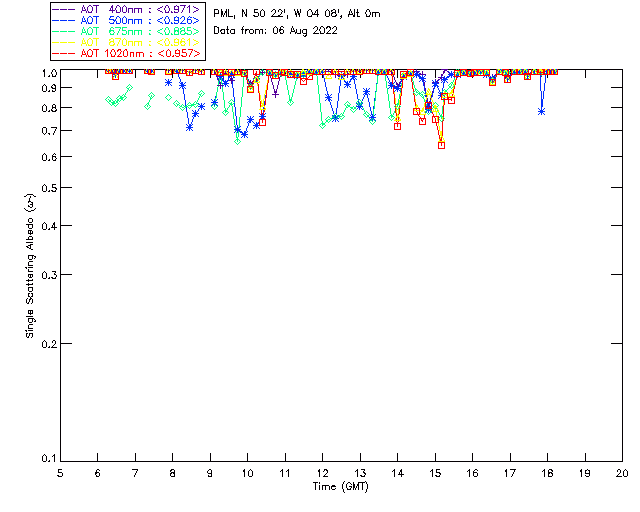
Task: Click the 17 x-axis hour label
Action: 510,473
